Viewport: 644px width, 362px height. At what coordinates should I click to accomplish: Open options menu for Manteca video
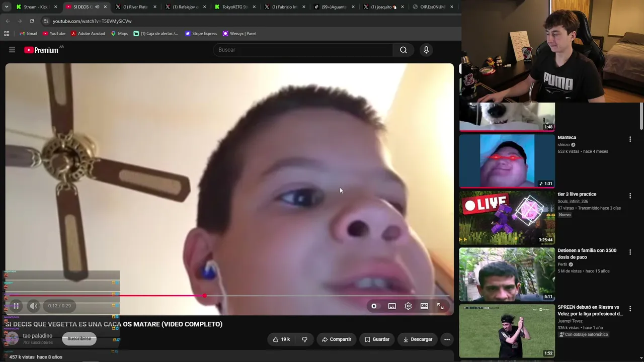point(630,139)
